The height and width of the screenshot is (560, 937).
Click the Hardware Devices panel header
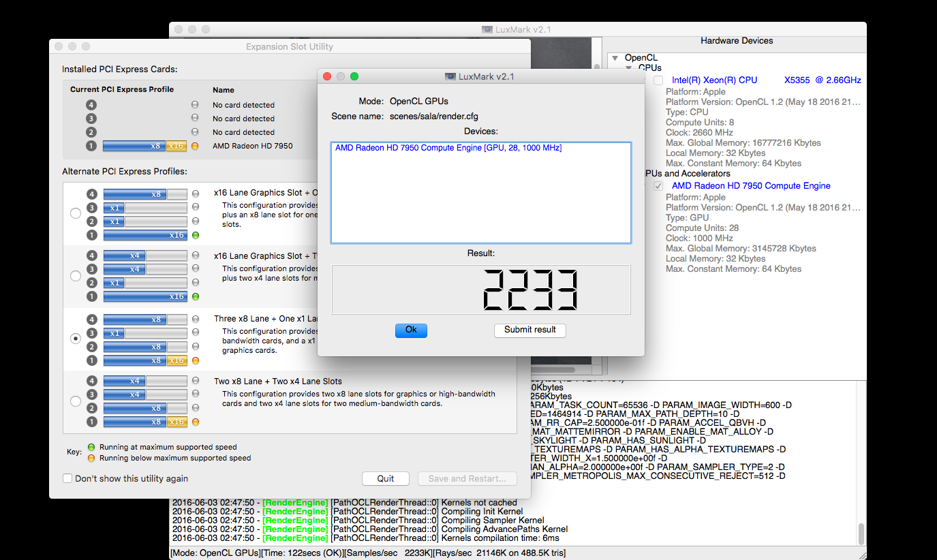click(737, 41)
